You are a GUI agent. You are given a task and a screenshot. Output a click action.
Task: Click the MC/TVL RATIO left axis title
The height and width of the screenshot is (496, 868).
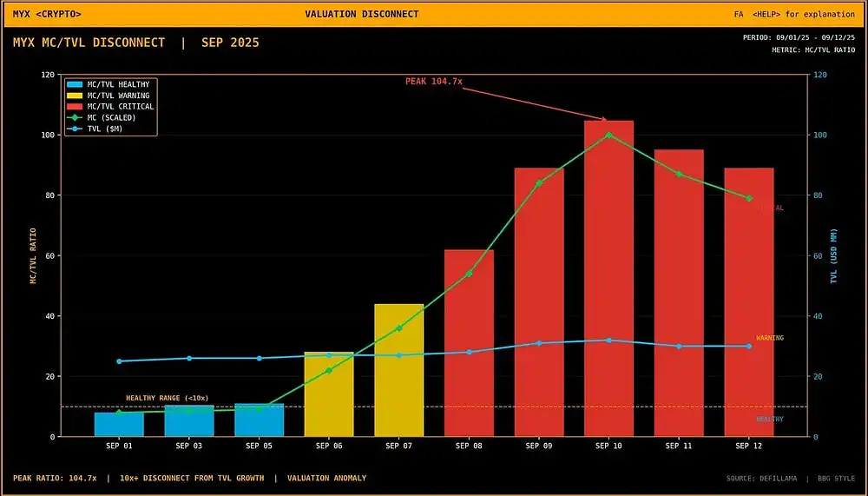click(x=33, y=255)
